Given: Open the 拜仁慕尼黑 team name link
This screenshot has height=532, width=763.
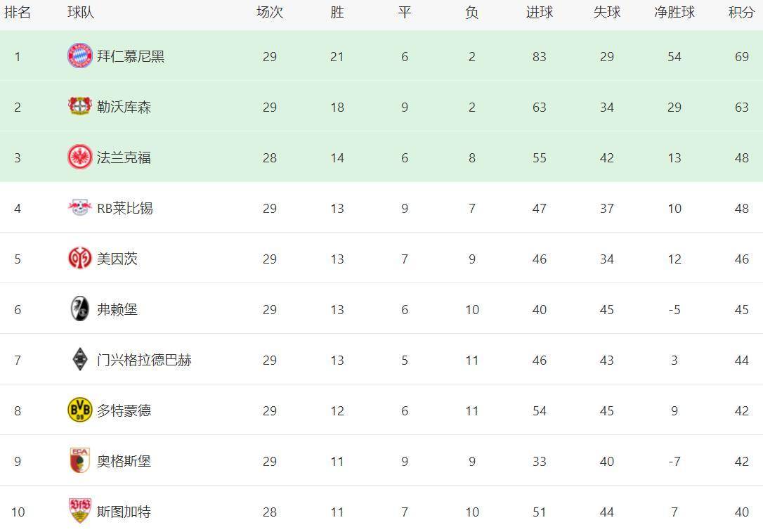Looking at the screenshot, I should pos(131,56).
